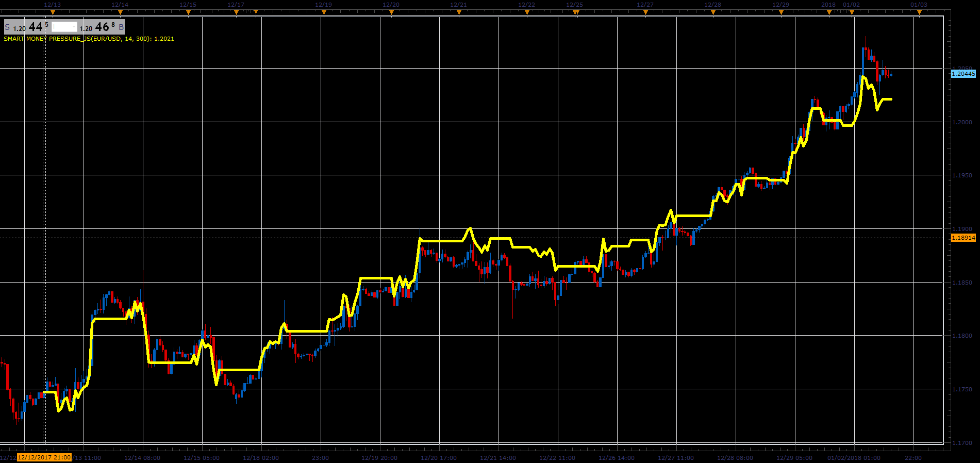980x463 pixels.
Task: Click the 2018 year orange marker
Action: (829, 13)
